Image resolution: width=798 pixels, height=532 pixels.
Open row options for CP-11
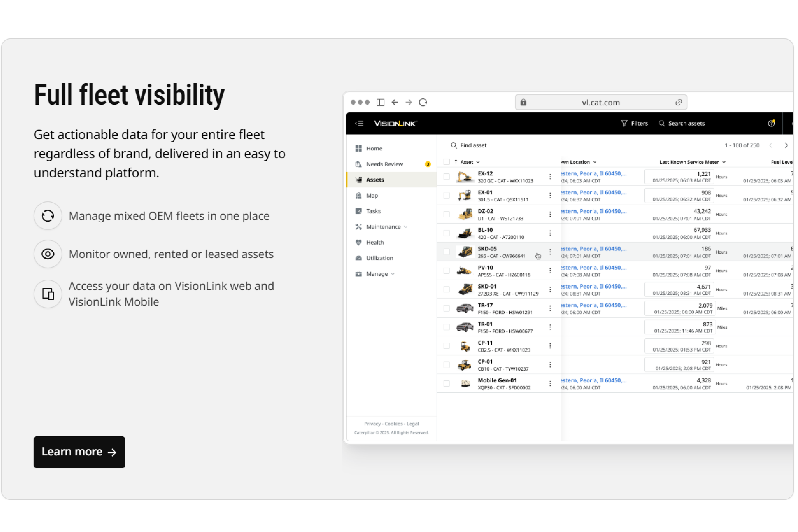click(x=550, y=346)
